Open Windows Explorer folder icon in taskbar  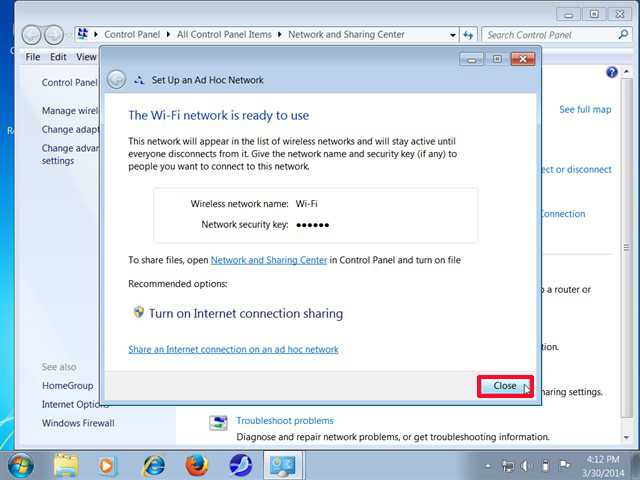[x=66, y=465]
